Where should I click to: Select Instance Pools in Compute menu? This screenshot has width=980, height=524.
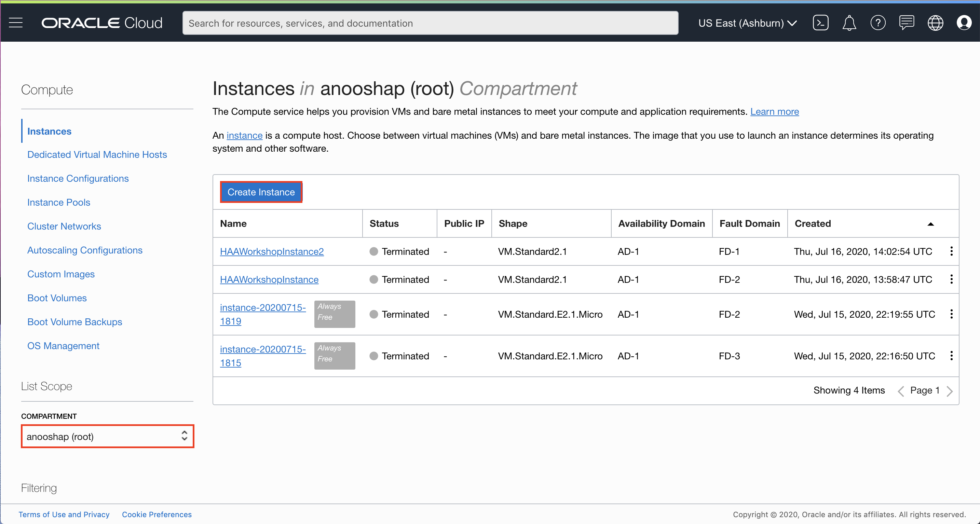tap(58, 202)
